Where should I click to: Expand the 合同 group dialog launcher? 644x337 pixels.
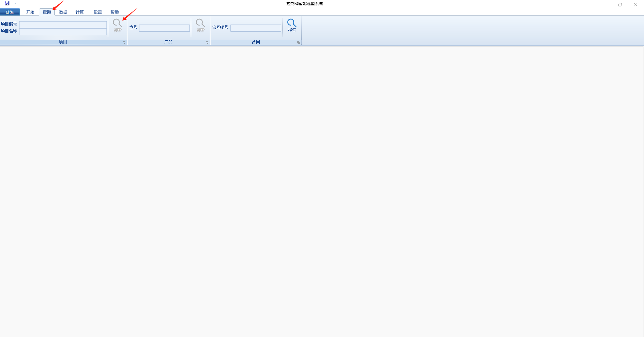pos(298,43)
